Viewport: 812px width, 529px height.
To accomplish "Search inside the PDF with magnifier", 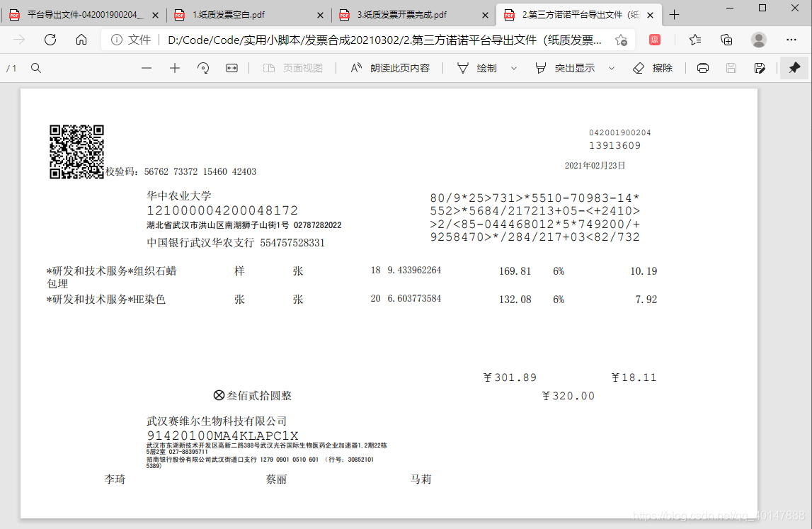I will pos(35,68).
